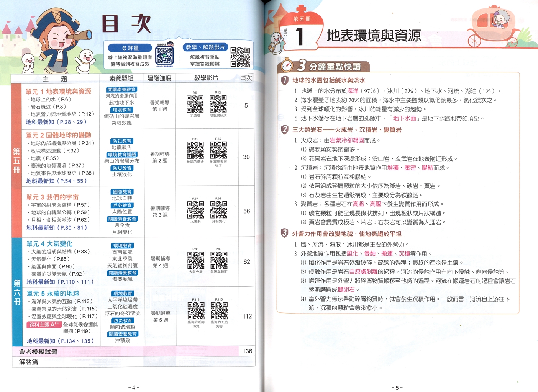The height and width of the screenshot is (392, 538).
Task: Click 地科最新知 (P.110、111) link
Action: click(x=60, y=282)
